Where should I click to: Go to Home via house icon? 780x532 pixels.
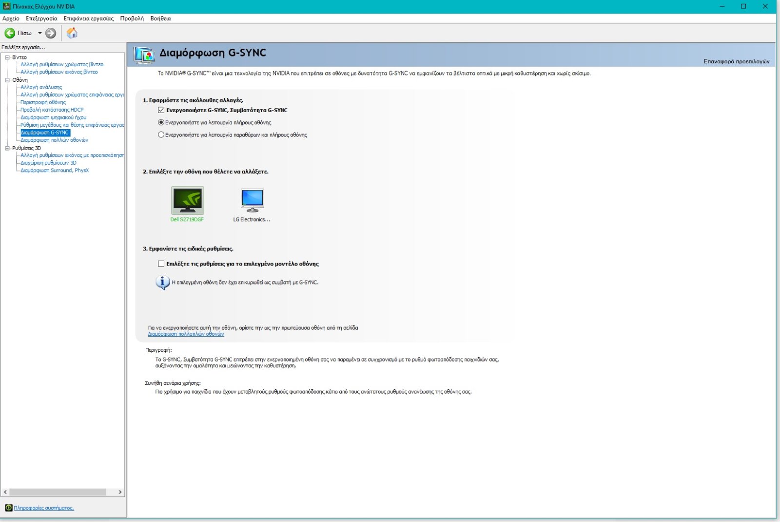(72, 33)
